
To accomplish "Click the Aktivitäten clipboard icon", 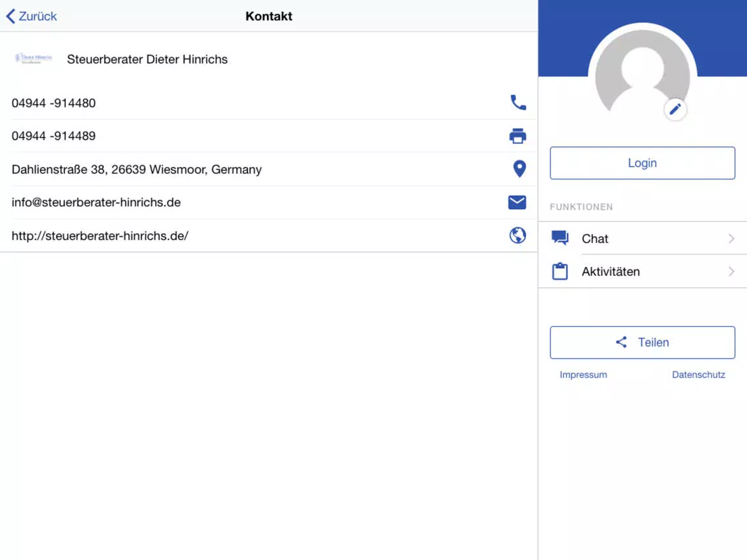I will pos(560,271).
